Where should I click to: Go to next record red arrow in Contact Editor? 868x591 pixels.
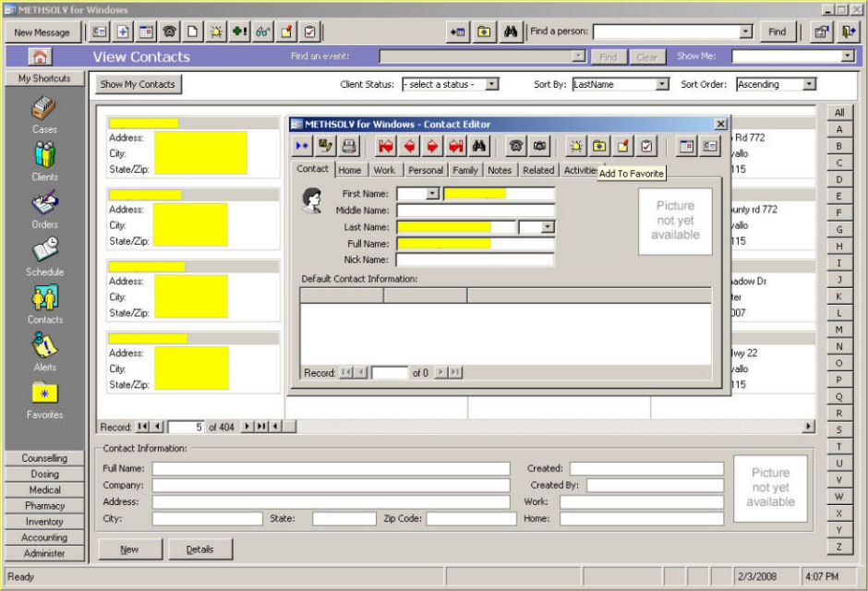tap(432, 146)
